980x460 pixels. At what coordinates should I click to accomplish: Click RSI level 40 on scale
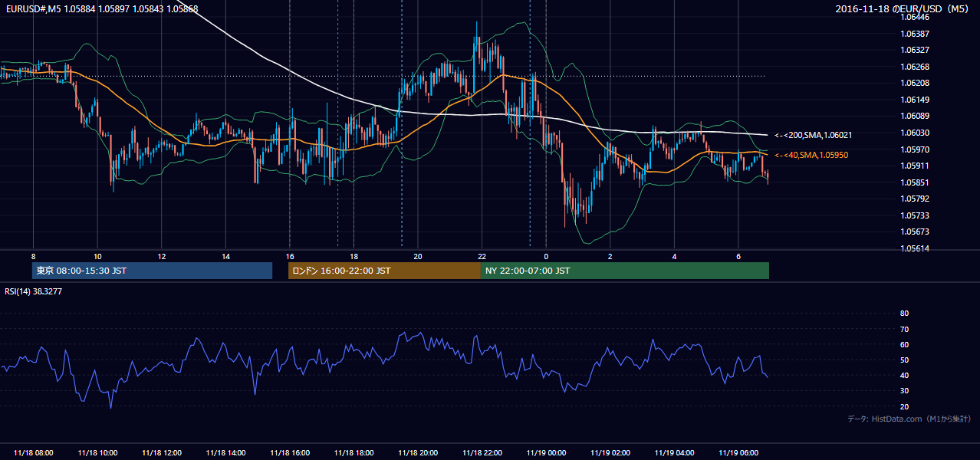[x=904, y=375]
